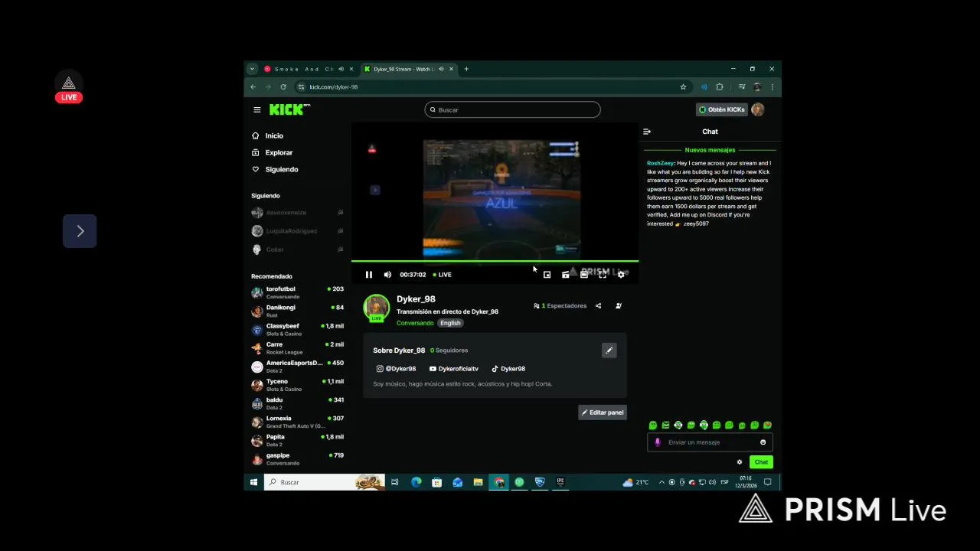The height and width of the screenshot is (551, 980).
Task: Open recommended channel Papita
Action: pyautogui.click(x=297, y=440)
